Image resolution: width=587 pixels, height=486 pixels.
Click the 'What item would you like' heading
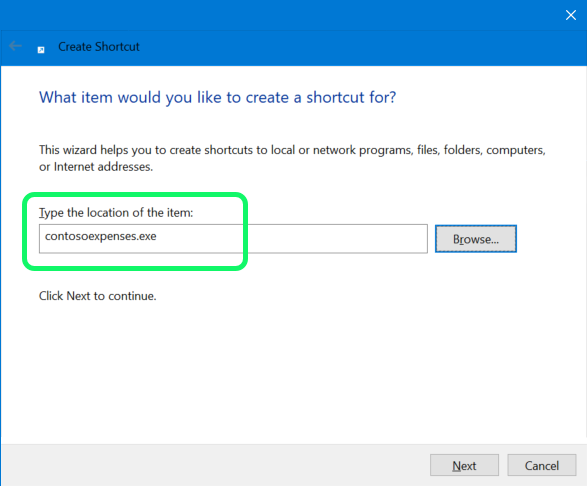pyautogui.click(x=218, y=97)
